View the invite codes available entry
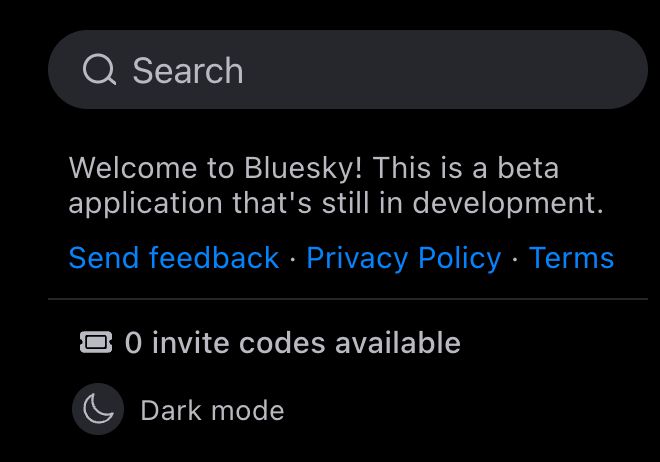Screen dimensions: 660x462 292,343
